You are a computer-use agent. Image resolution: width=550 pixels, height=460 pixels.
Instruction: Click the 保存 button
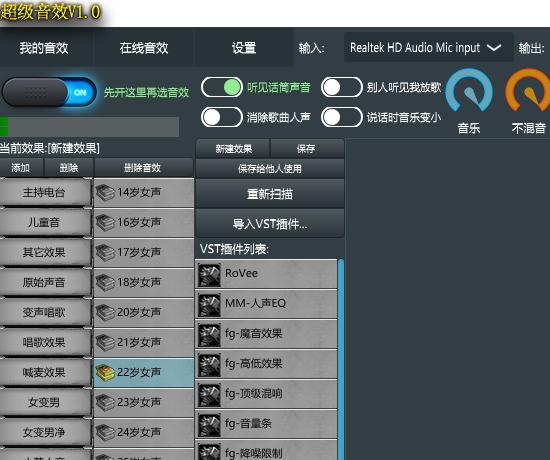point(306,149)
